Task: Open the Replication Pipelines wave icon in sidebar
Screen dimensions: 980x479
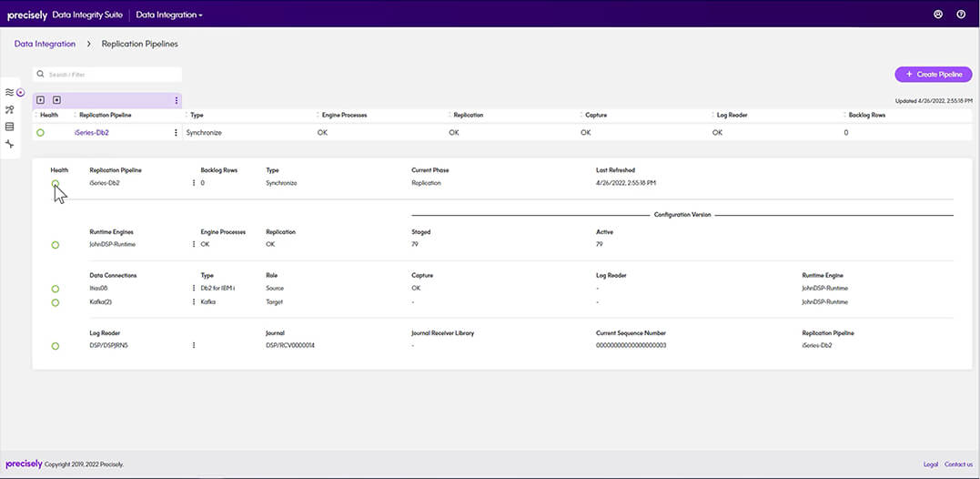Action: click(x=9, y=92)
